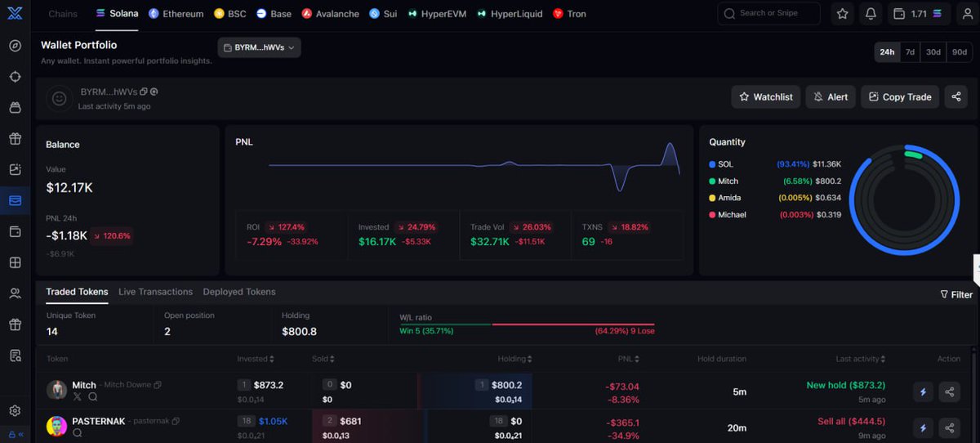980x443 pixels.
Task: Click the quick trade lightning icon for Mitch
Action: pyautogui.click(x=924, y=392)
